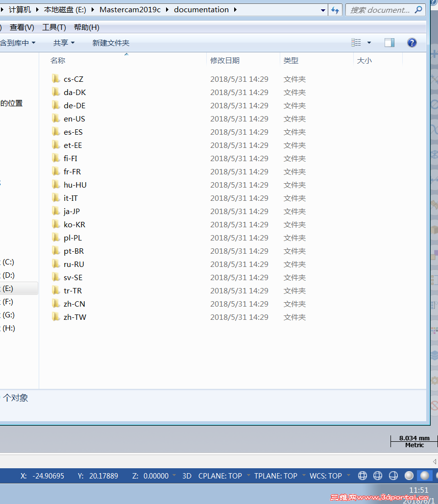The image size is (438, 504).
Task: Expand breadcrumb arrow after documentation
Action: pos(235,10)
